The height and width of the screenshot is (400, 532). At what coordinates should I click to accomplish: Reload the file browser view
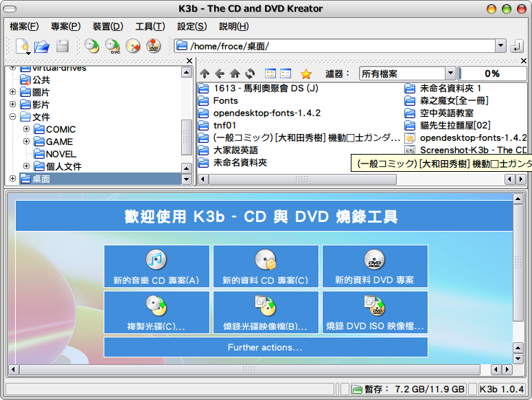(x=250, y=74)
